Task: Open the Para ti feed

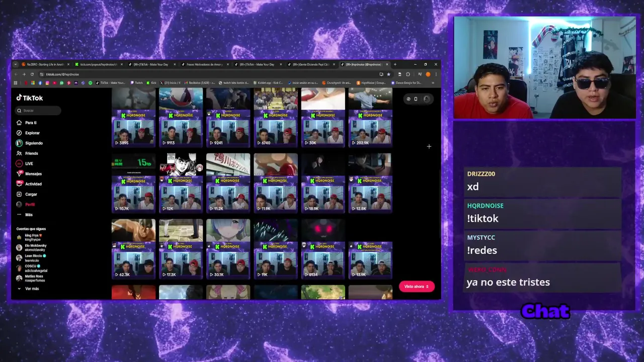Action: (26, 123)
